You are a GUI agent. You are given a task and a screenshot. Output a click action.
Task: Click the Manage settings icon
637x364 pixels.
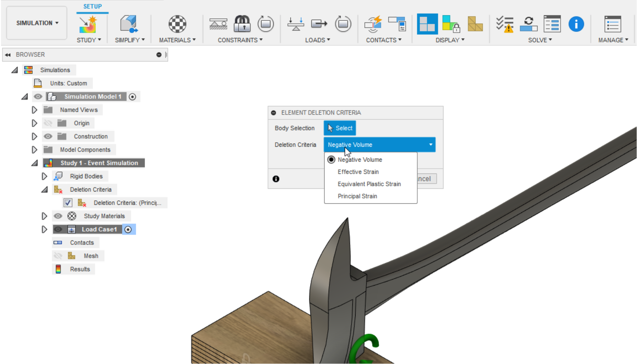pos(613,24)
